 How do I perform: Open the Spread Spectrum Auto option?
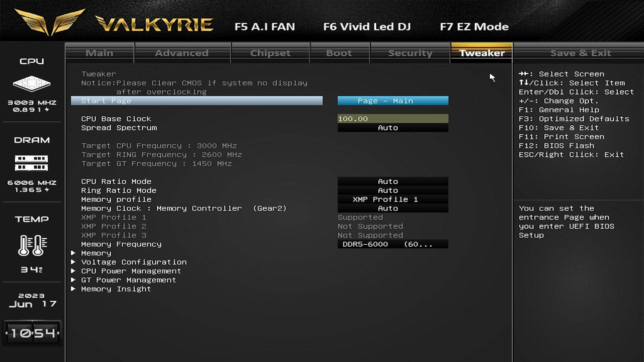[392, 128]
